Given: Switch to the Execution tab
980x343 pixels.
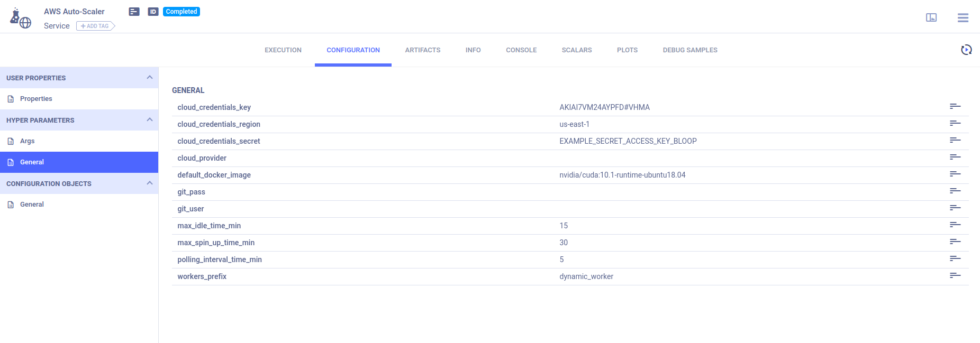Looking at the screenshot, I should point(283,50).
